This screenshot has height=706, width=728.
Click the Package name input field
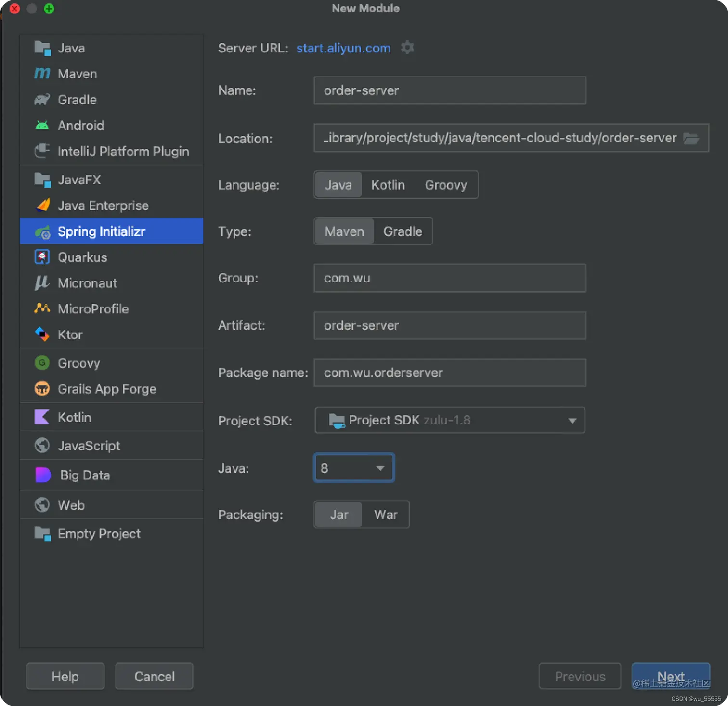[450, 372]
